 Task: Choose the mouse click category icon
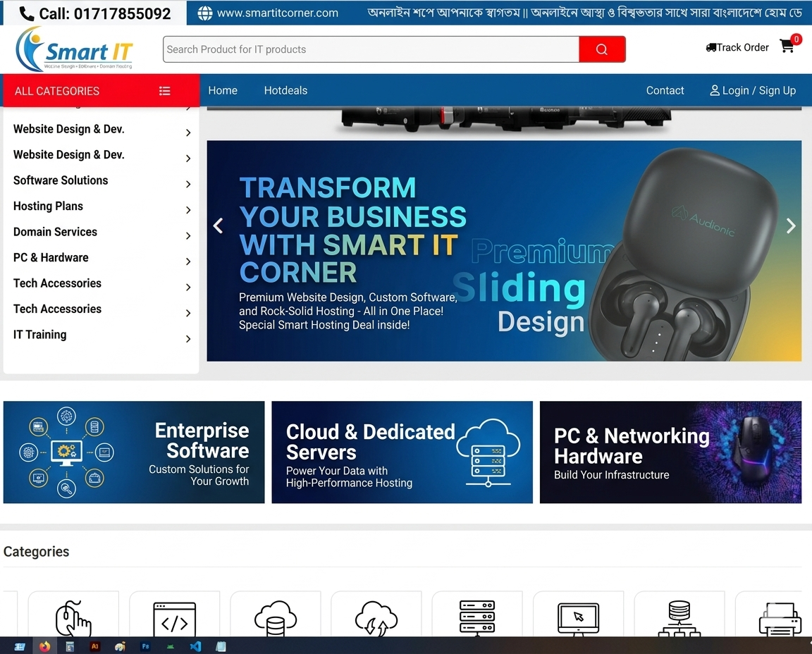tap(73, 620)
